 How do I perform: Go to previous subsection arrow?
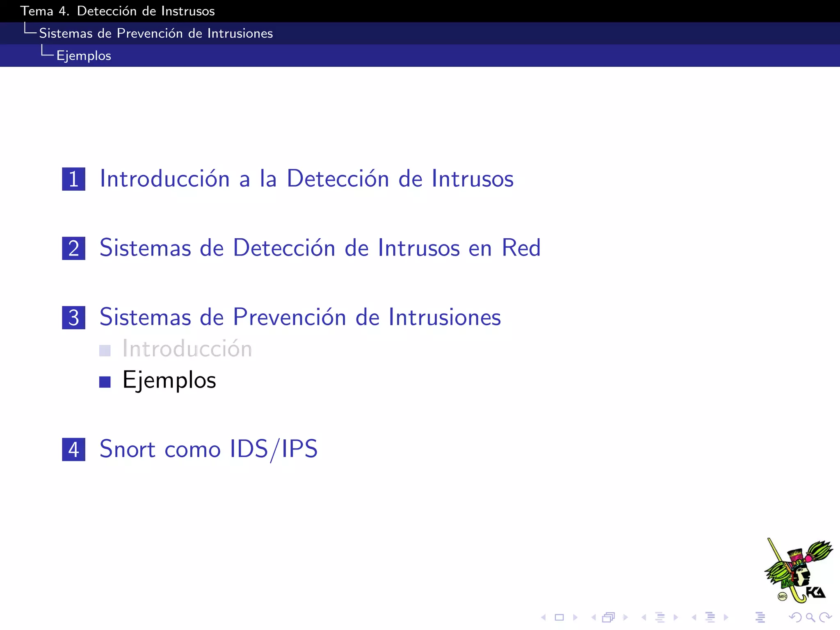pos(644,617)
